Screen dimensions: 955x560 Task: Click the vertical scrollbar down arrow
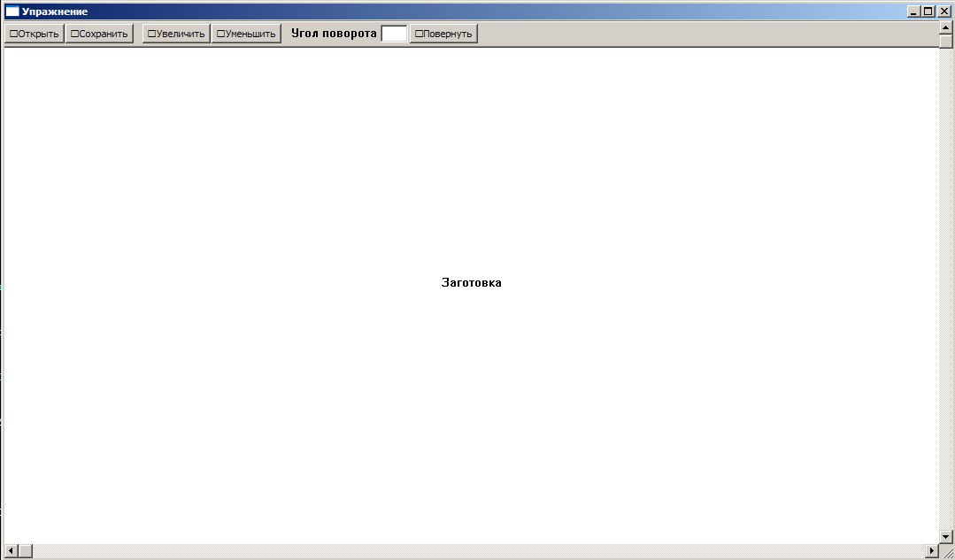pos(946,536)
